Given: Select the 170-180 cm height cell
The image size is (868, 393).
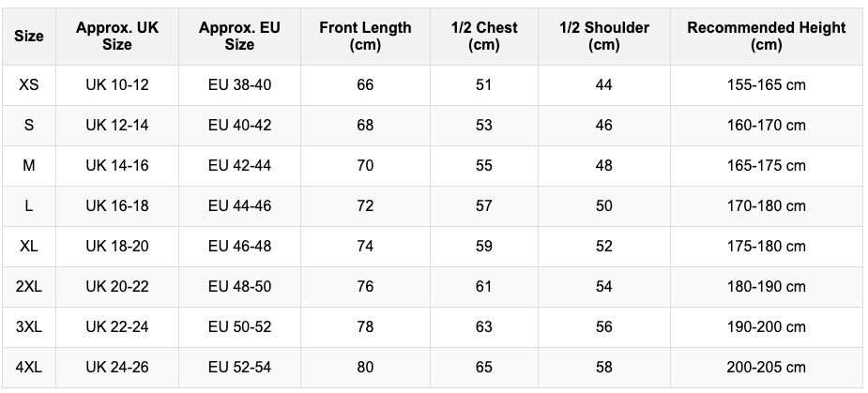Looking at the screenshot, I should tap(766, 206).
